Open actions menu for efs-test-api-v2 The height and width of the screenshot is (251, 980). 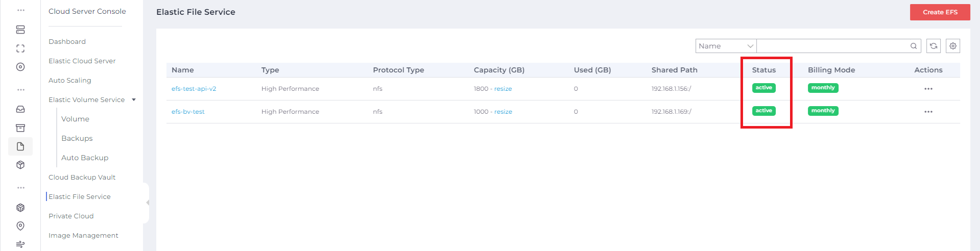coord(928,89)
